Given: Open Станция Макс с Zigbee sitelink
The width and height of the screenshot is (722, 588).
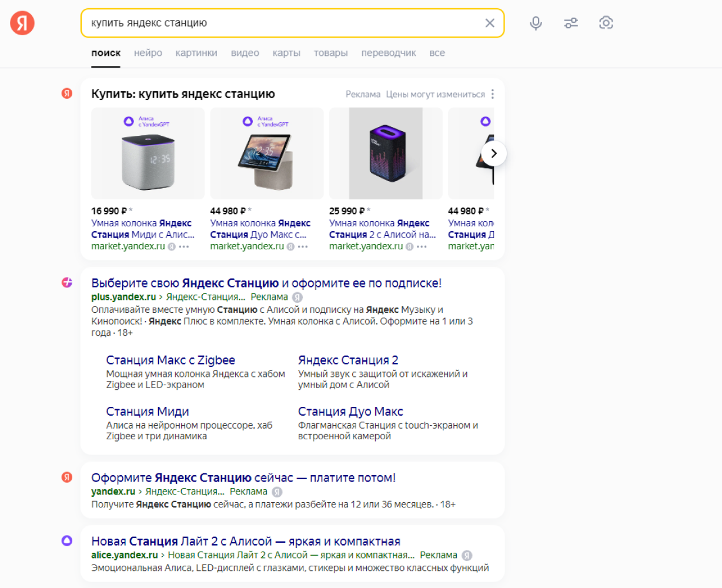Looking at the screenshot, I should coord(171,360).
